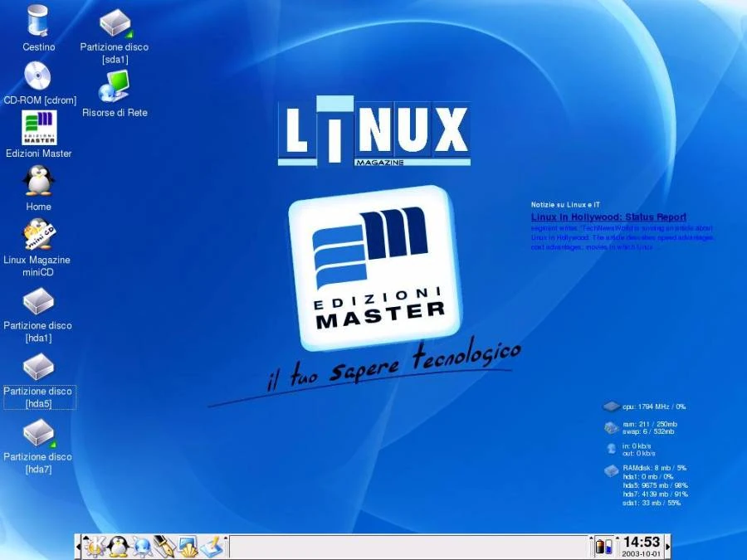Collapse the panel with the right hide arrow
The image size is (747, 560).
[669, 546]
